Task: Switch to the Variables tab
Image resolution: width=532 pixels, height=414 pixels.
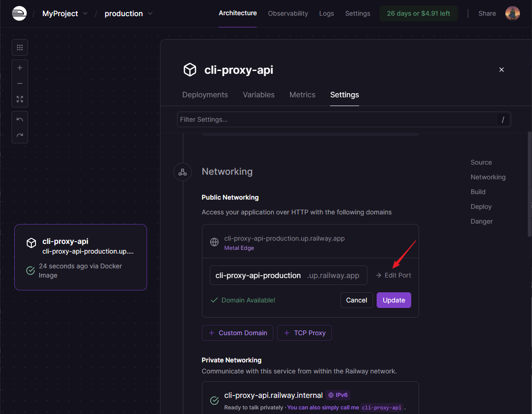Action: (259, 95)
